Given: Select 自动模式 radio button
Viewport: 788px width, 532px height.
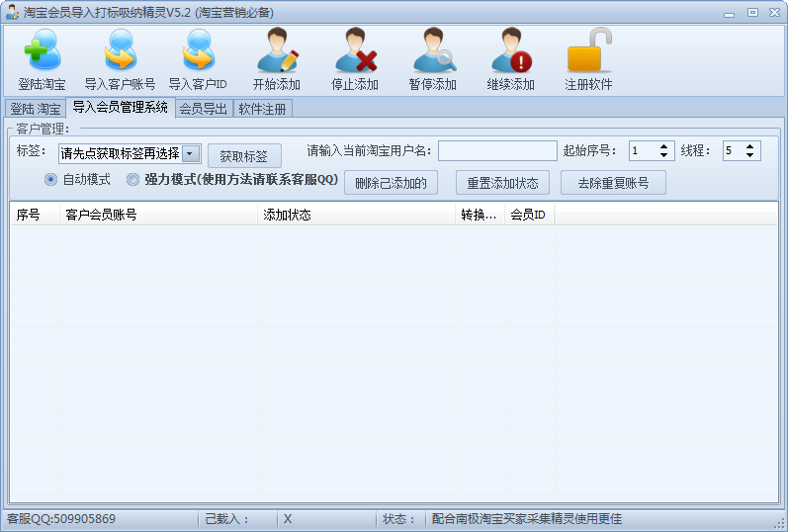Looking at the screenshot, I should click(x=50, y=180).
